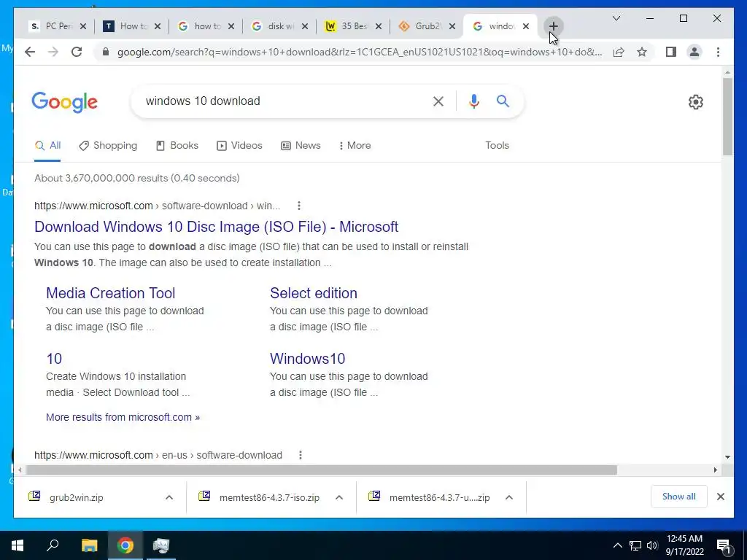The height and width of the screenshot is (560, 747).
Task: Expand options for memtest86-4.3.7-u....zip download
Action: coord(508,497)
